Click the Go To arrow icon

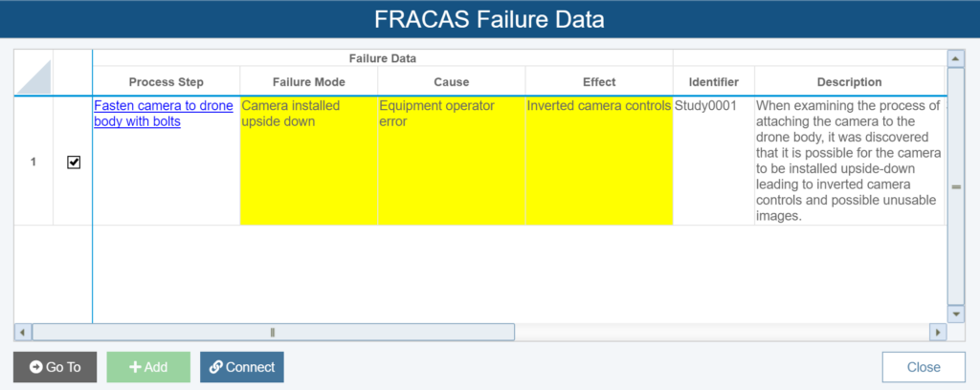tap(35, 367)
